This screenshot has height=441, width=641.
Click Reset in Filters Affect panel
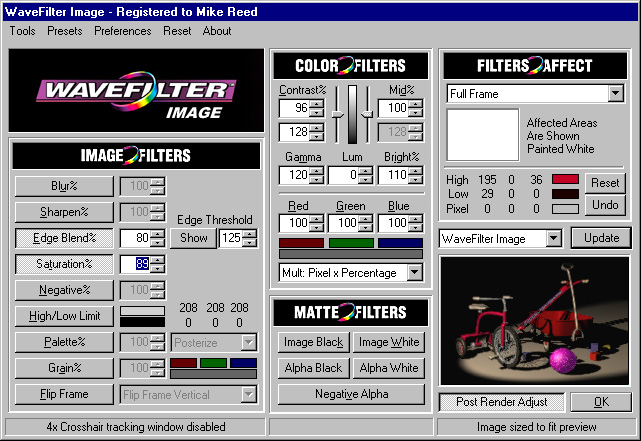tap(605, 183)
